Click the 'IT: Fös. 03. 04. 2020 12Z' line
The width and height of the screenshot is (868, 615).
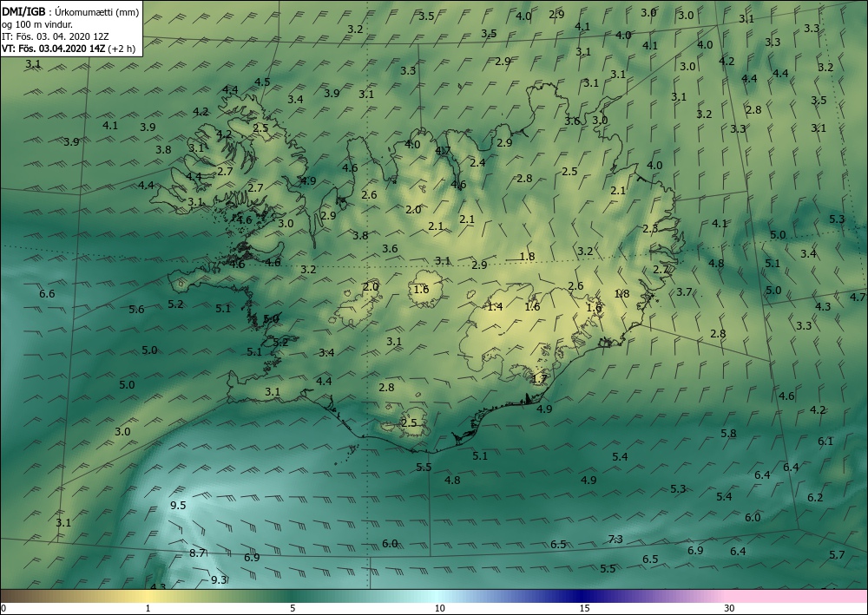(x=55, y=36)
